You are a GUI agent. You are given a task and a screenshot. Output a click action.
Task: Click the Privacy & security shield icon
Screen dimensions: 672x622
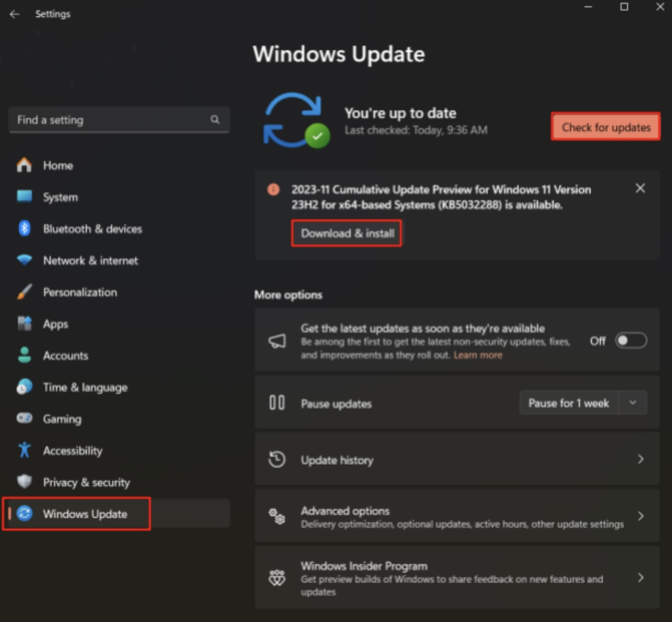(25, 482)
